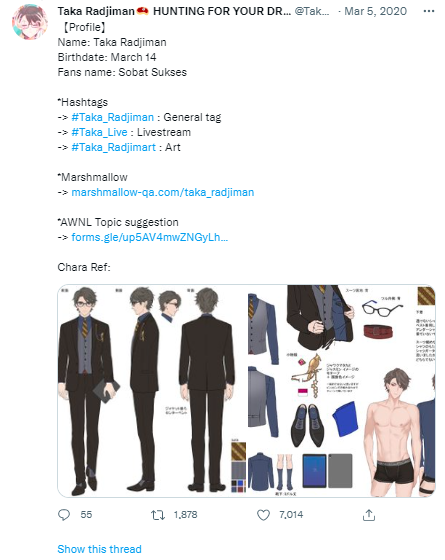Click the reply speech bubble icon

point(64,515)
